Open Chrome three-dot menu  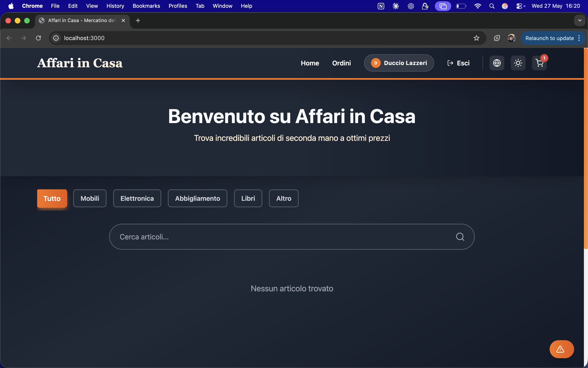pyautogui.click(x=579, y=38)
